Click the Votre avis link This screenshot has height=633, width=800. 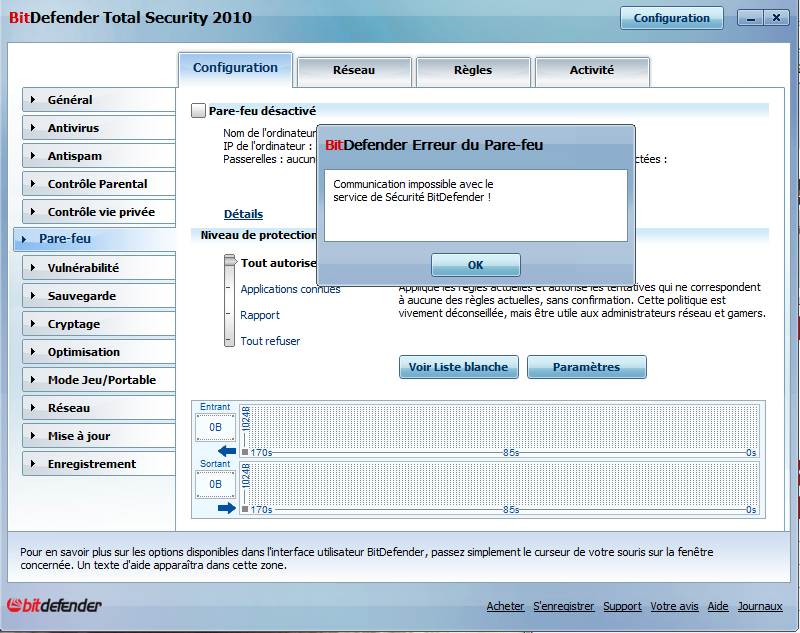[x=674, y=606]
